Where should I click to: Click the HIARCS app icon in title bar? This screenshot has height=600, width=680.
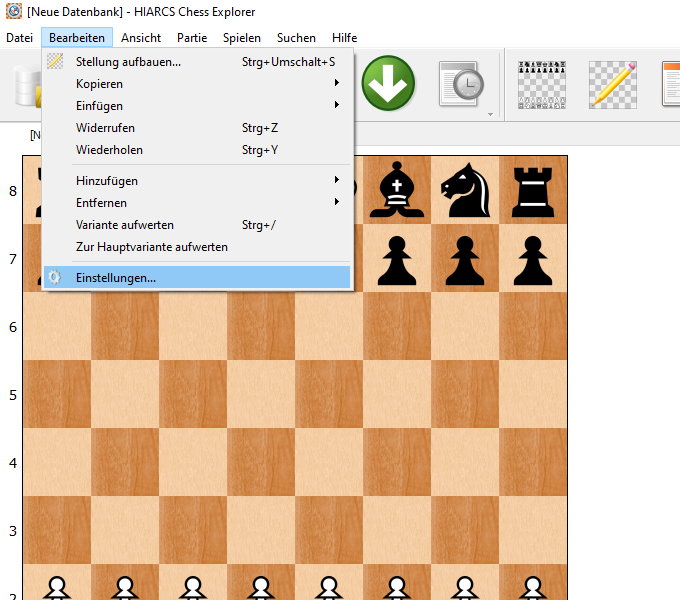point(13,11)
